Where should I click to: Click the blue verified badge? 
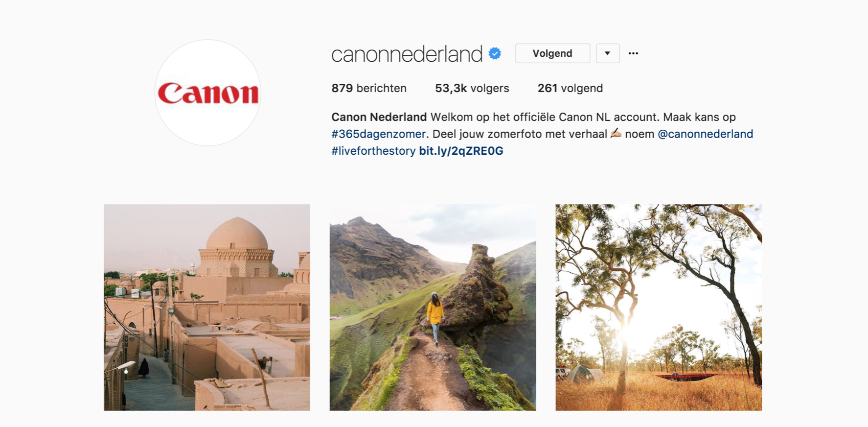tap(495, 53)
